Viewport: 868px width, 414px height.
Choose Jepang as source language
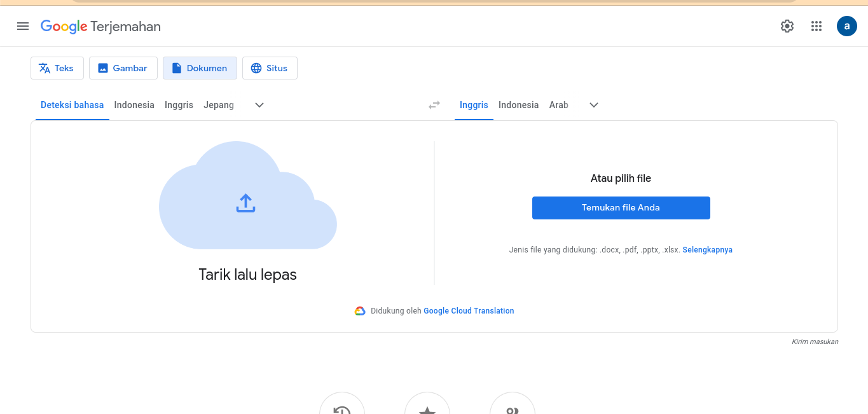(219, 105)
